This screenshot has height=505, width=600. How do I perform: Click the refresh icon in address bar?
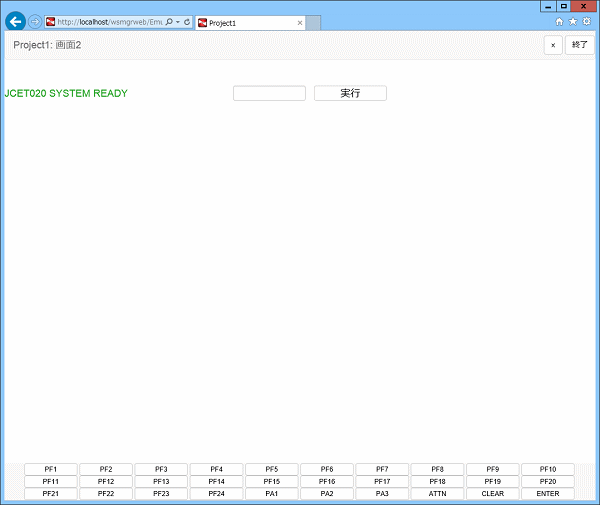click(187, 22)
